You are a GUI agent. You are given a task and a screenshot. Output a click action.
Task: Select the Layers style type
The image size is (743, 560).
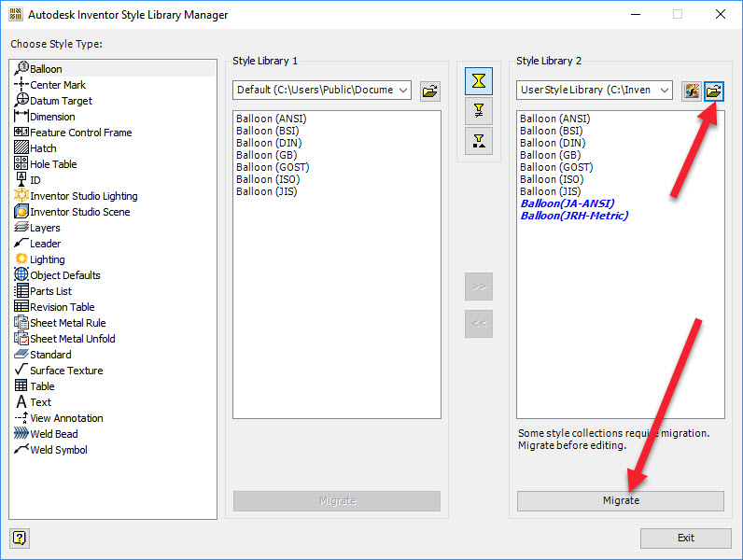pos(37,228)
